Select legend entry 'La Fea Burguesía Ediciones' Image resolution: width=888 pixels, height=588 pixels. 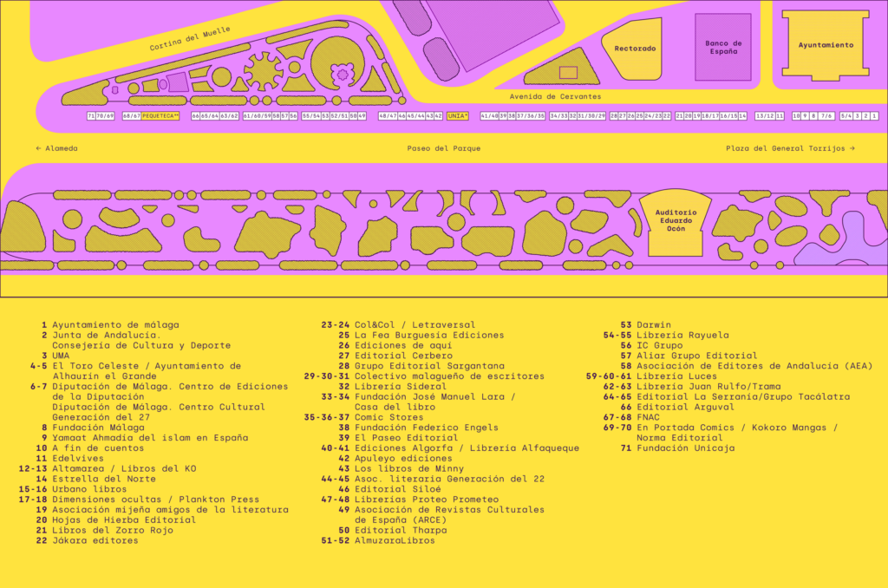429,335
